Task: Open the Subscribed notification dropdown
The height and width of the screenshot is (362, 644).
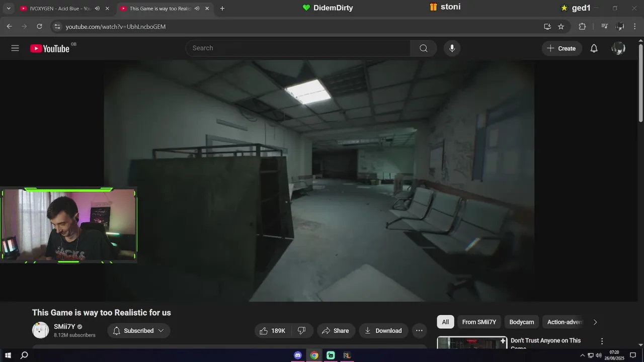Action: coord(139,330)
